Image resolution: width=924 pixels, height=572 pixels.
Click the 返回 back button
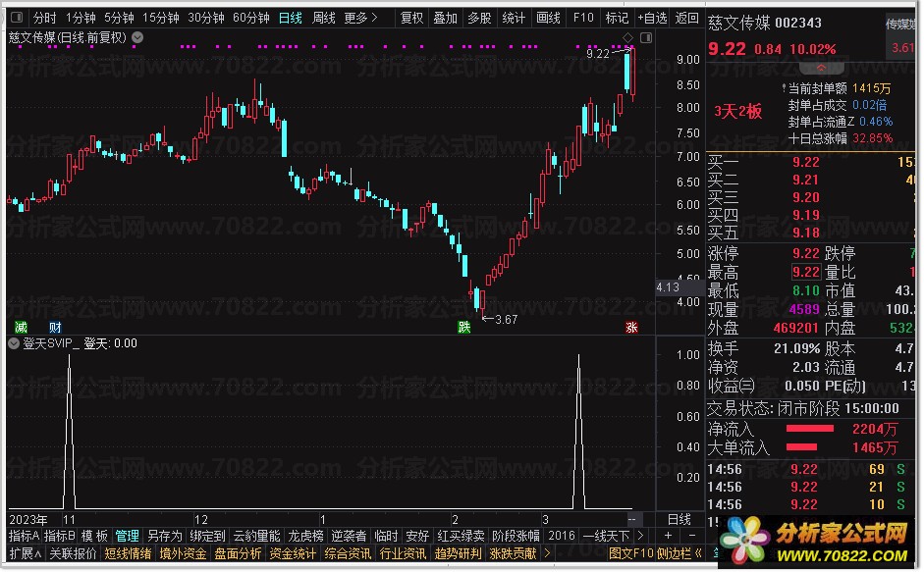(x=686, y=19)
